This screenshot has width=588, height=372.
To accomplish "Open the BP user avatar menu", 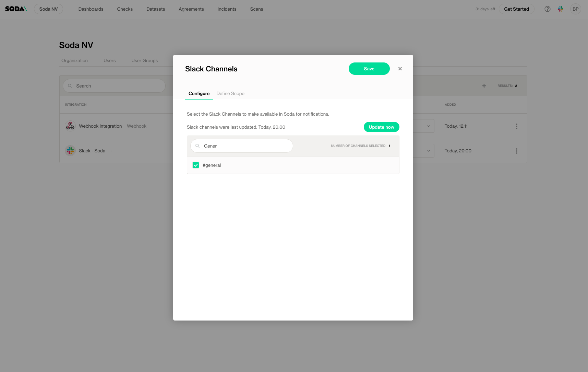I will [575, 9].
